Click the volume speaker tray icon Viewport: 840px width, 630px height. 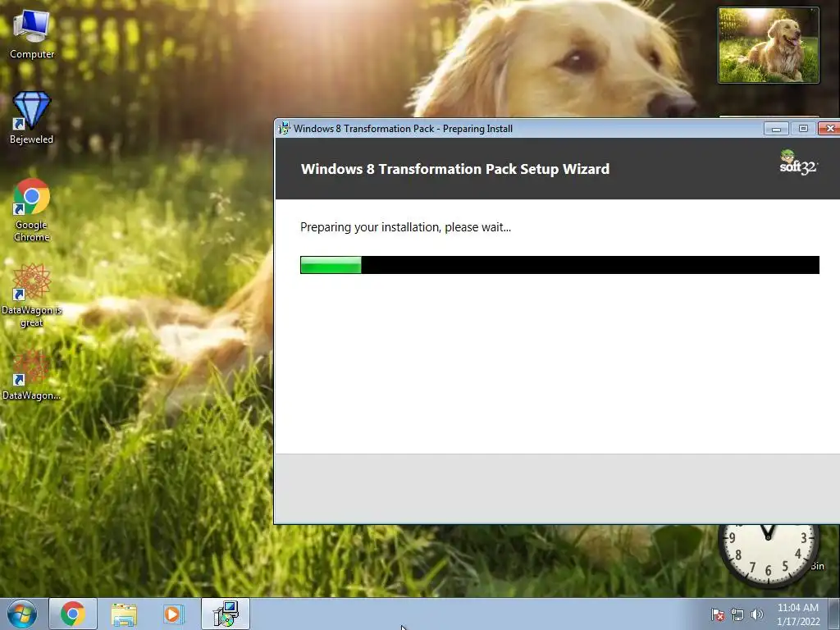756,614
